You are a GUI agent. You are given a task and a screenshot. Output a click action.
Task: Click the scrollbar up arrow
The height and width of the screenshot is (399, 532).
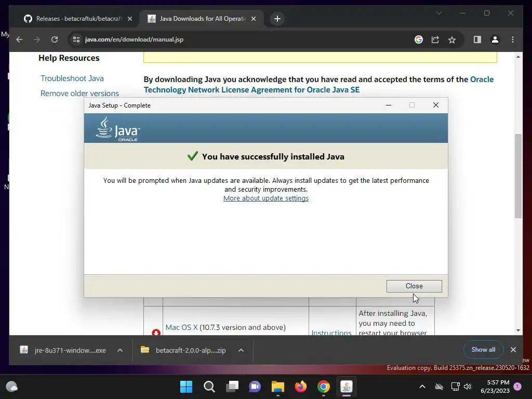tap(518, 57)
